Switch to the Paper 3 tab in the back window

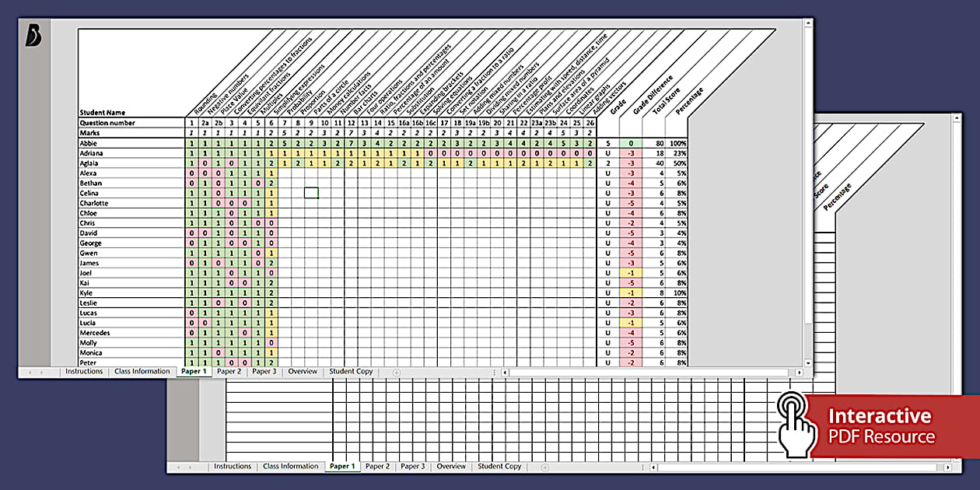tap(412, 467)
